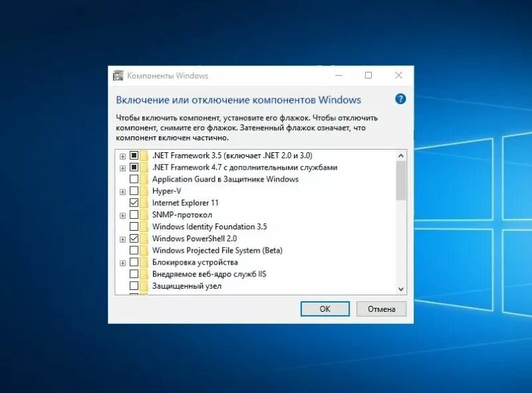
Task: Select the Windows Identity Foundation 3.5 label
Action: (209, 227)
